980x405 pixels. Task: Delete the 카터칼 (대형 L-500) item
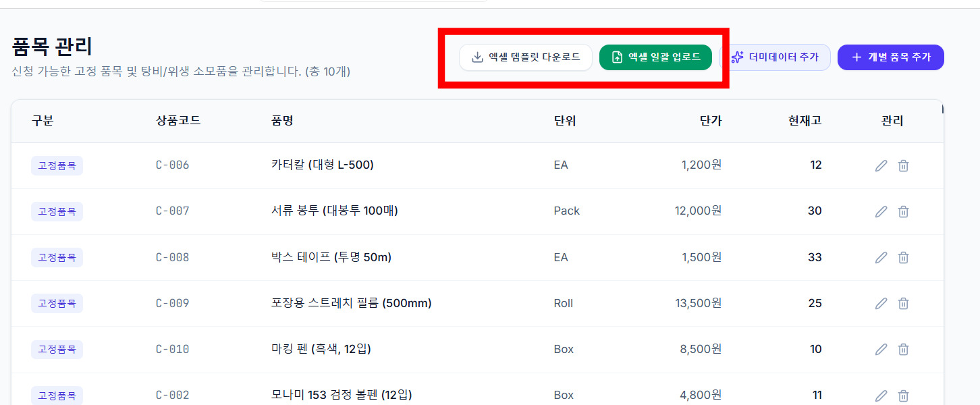pyautogui.click(x=903, y=165)
